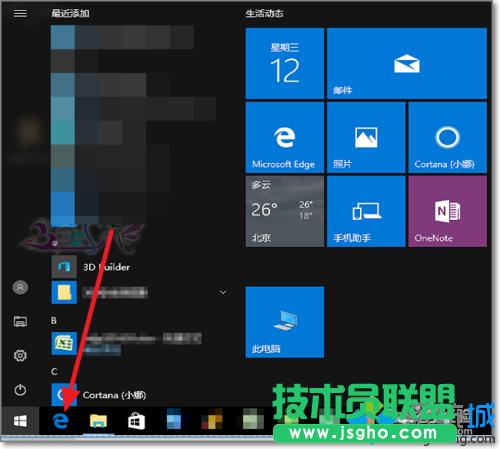Open the user account icon
This screenshot has height=449, width=500.
point(20,287)
